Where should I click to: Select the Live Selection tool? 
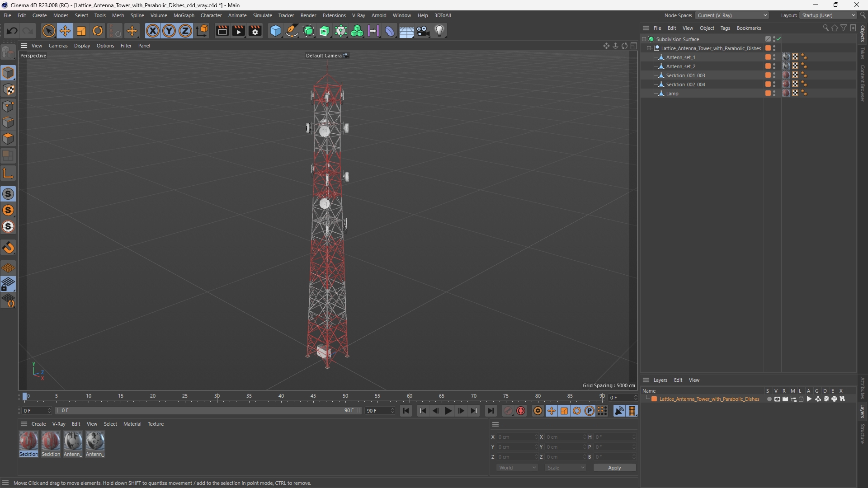(48, 31)
